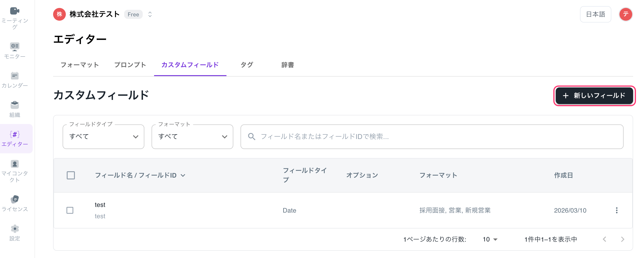Focus the field name search input
Screen dimensions: 644x258
tap(432, 137)
